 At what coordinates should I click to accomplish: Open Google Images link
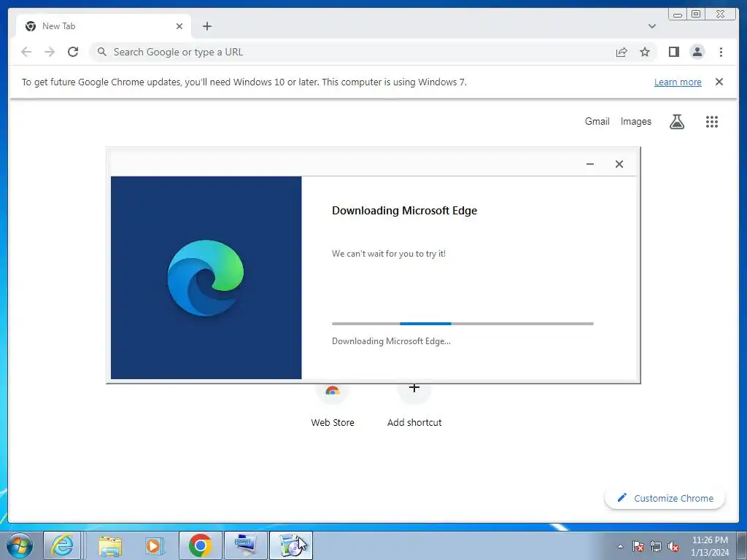tap(635, 122)
